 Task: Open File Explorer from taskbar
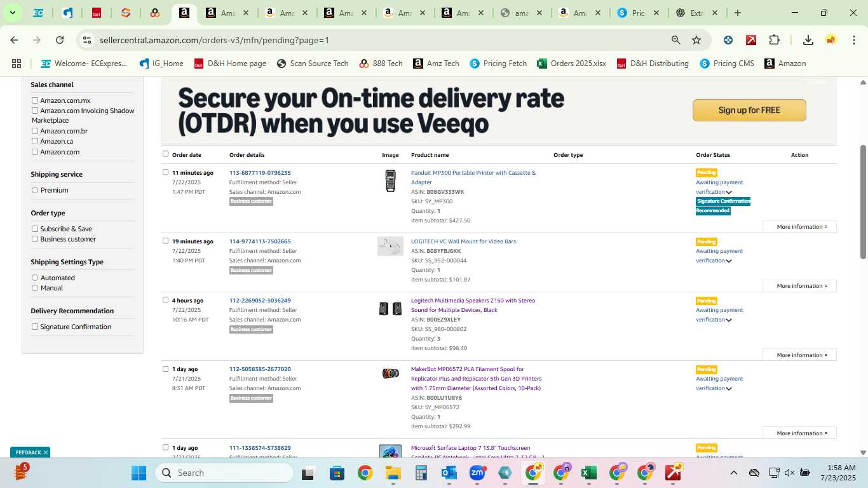tap(393, 473)
